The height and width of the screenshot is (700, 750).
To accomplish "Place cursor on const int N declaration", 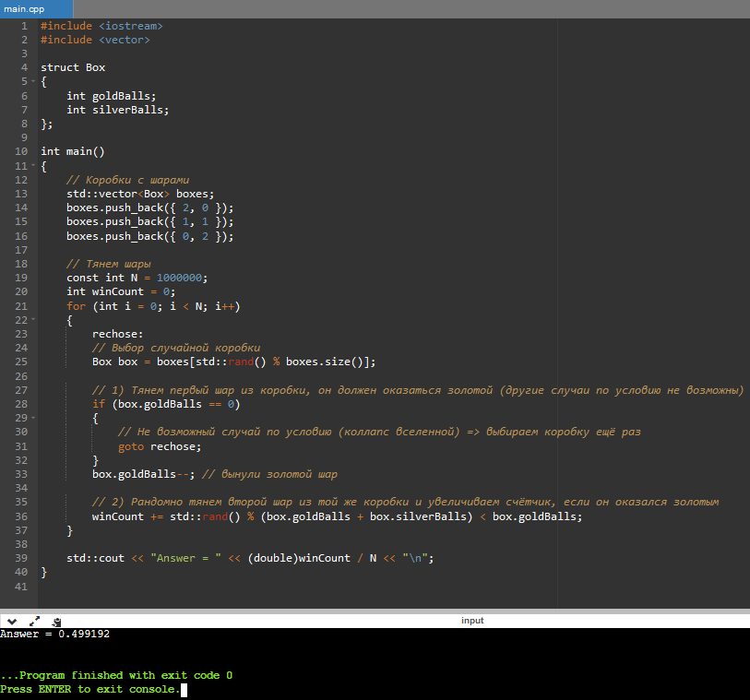I will pyautogui.click(x=137, y=278).
